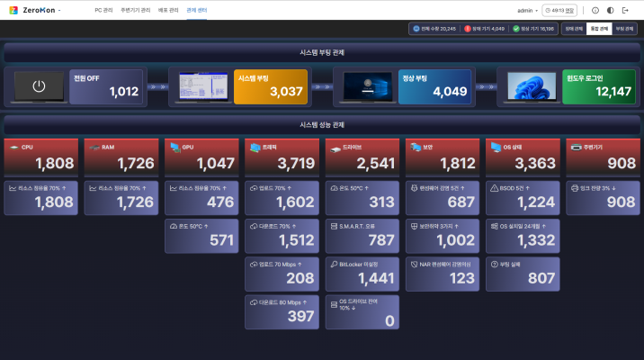Image resolution: width=644 pixels, height=360 pixels.
Task: Open the RAM 1,726 header card
Action: point(121,157)
